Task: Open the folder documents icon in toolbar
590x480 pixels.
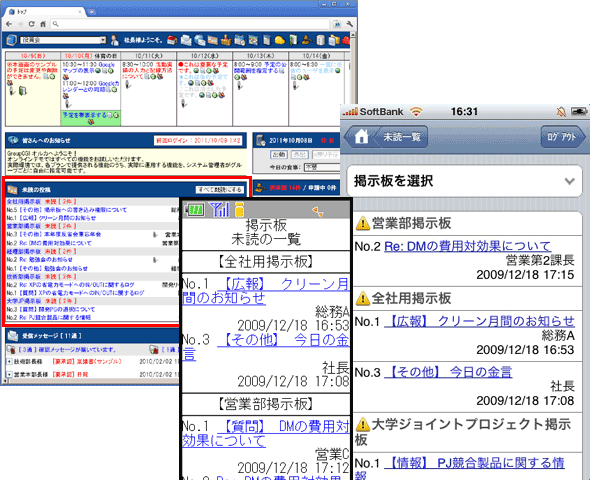Action: 333,40
